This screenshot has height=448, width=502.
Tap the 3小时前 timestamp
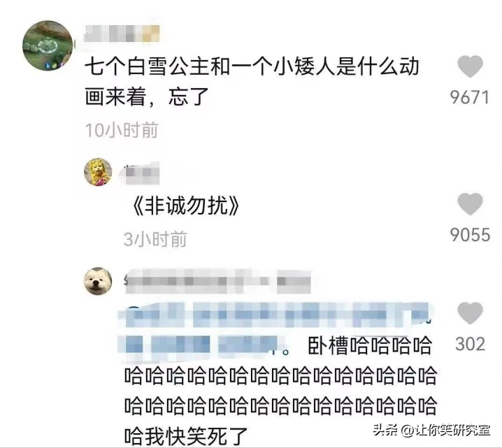[155, 239]
